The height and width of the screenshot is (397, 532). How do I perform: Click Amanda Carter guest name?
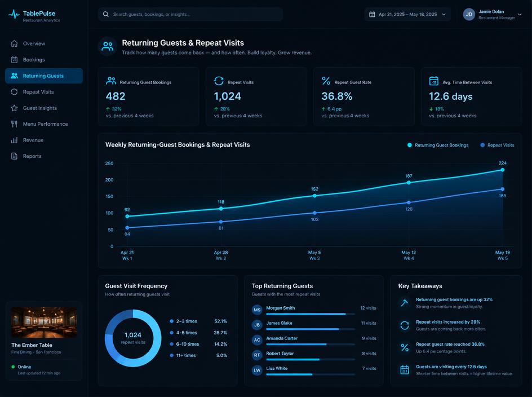click(x=282, y=338)
